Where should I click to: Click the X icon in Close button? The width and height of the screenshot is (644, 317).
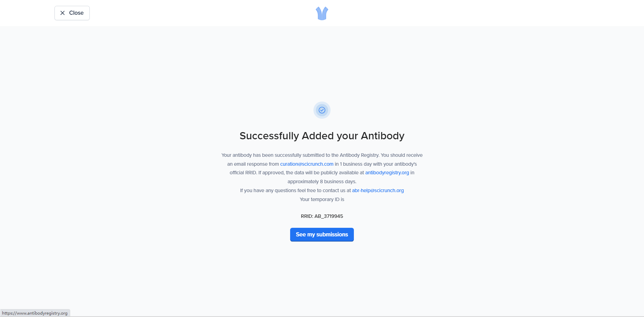[62, 13]
